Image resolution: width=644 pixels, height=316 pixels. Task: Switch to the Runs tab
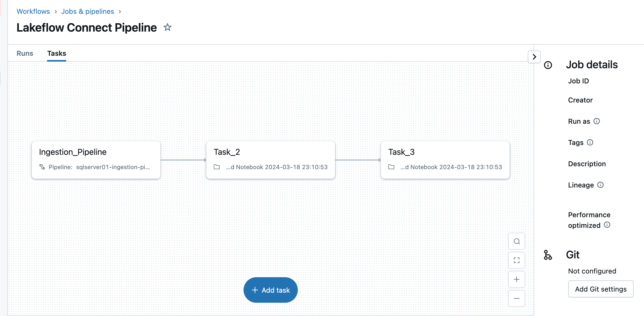tap(25, 53)
